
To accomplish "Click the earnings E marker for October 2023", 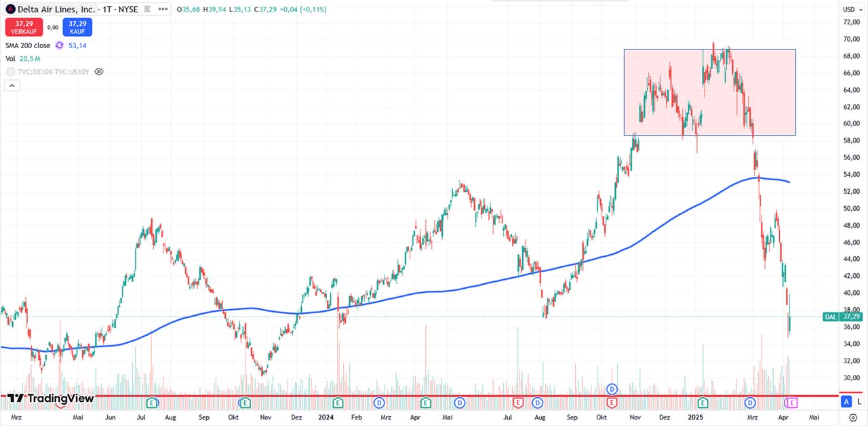I will (x=246, y=403).
